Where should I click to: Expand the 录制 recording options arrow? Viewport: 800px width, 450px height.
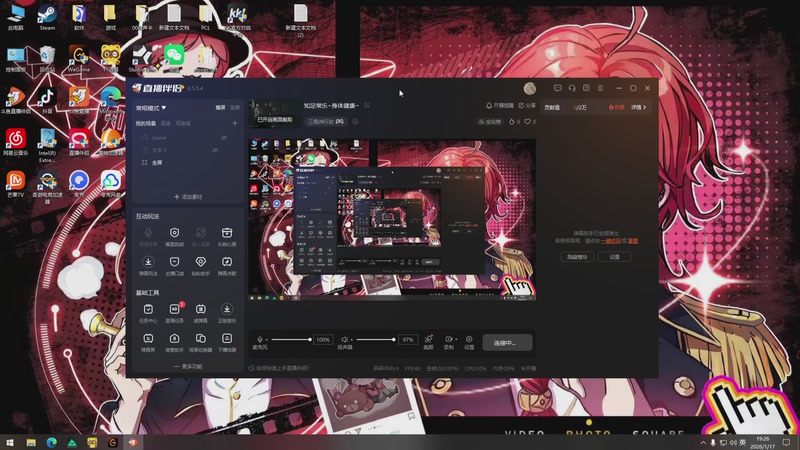click(x=456, y=339)
